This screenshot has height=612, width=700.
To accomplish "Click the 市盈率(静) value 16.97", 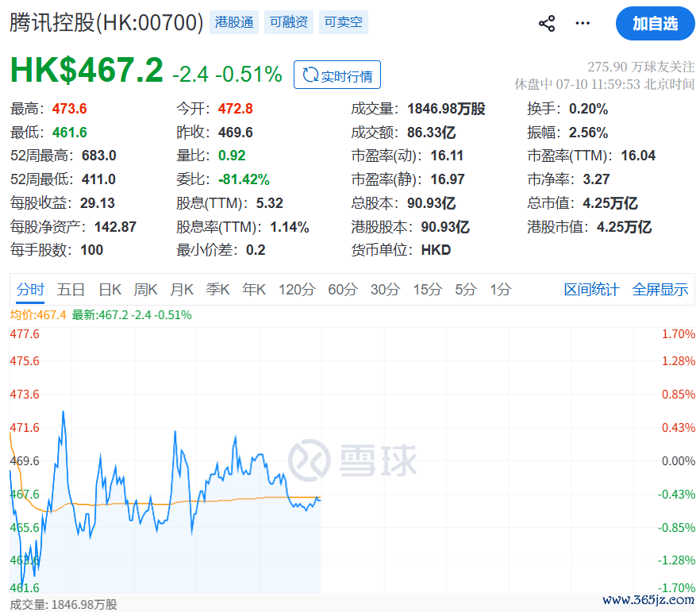I will pyautogui.click(x=448, y=179).
